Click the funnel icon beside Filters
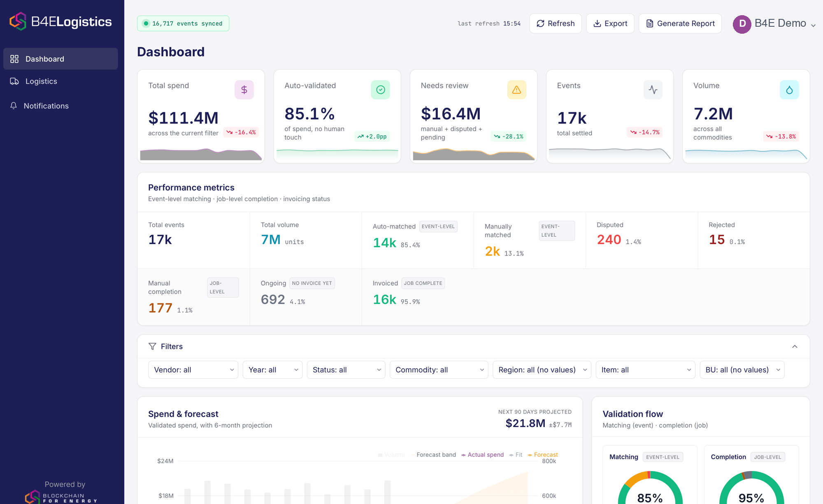 coord(152,347)
